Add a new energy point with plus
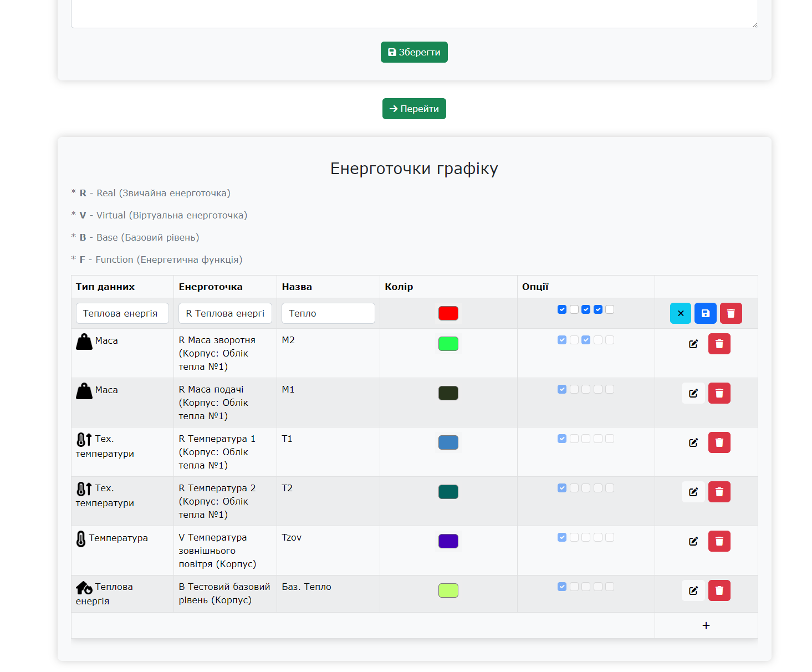Screen dimensions: 812x672 pyautogui.click(x=706, y=625)
